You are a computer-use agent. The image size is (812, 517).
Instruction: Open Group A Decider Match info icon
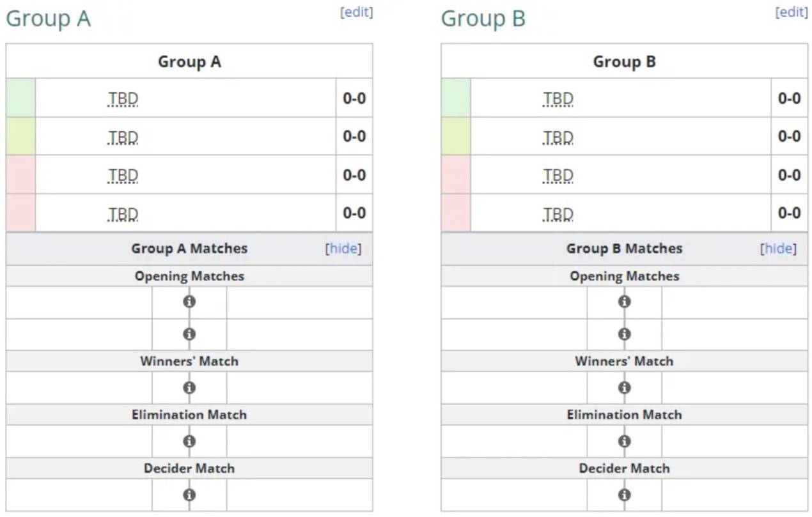189,495
